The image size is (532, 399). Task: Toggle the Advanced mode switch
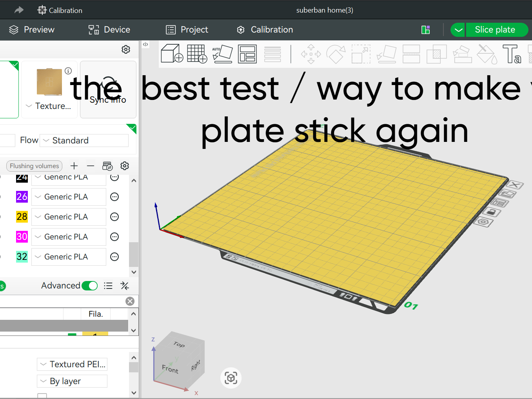(x=90, y=286)
